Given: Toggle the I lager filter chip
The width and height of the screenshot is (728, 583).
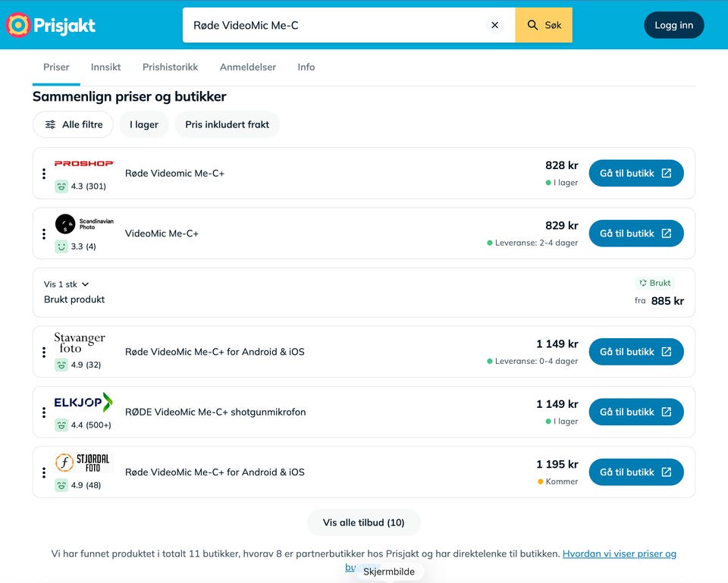Looking at the screenshot, I should 144,124.
